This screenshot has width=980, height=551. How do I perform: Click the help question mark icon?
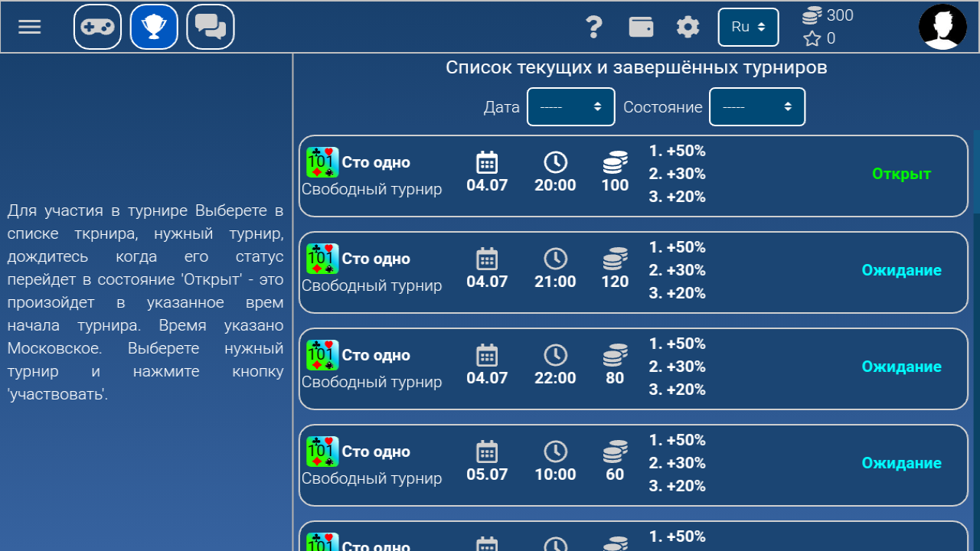594,26
